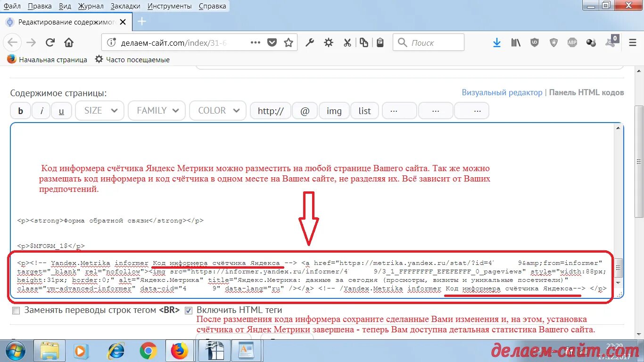Show site information icon in address bar
Viewport: 644px width, 362px height.
[x=111, y=43]
